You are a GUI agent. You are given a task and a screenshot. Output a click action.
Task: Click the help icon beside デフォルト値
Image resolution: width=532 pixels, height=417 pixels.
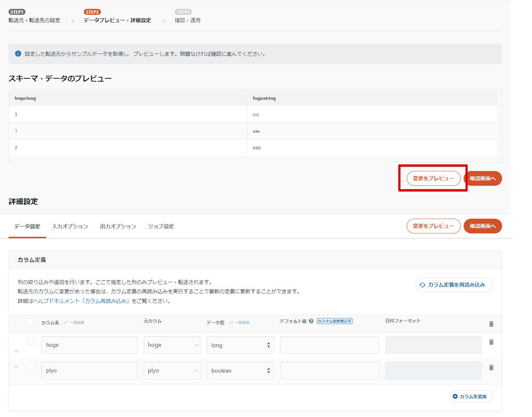point(311,321)
